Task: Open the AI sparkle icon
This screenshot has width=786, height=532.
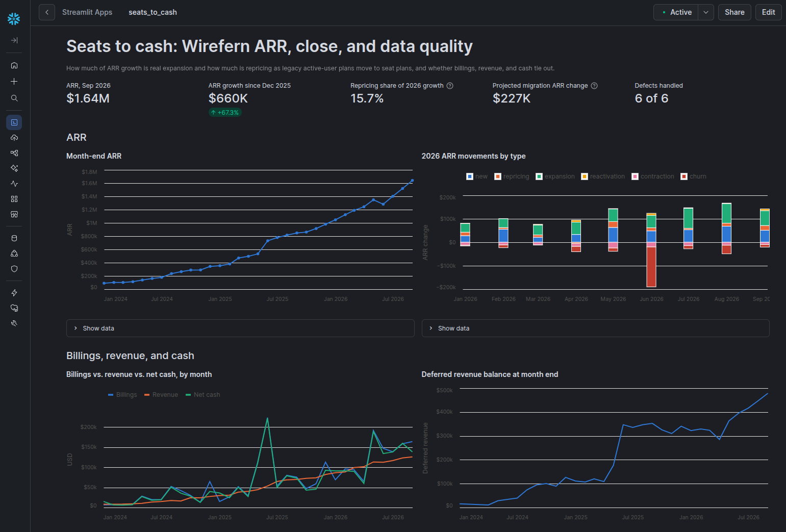Action: tap(14, 168)
